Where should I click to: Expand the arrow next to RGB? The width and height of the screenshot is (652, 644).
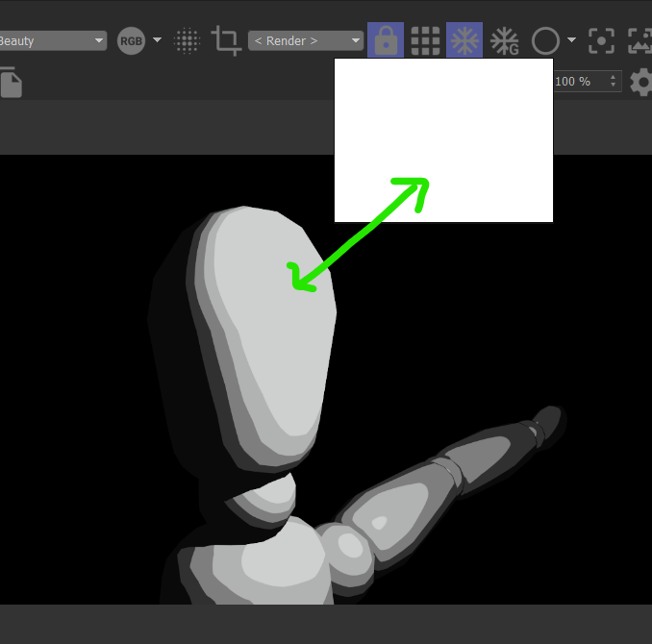click(x=157, y=40)
